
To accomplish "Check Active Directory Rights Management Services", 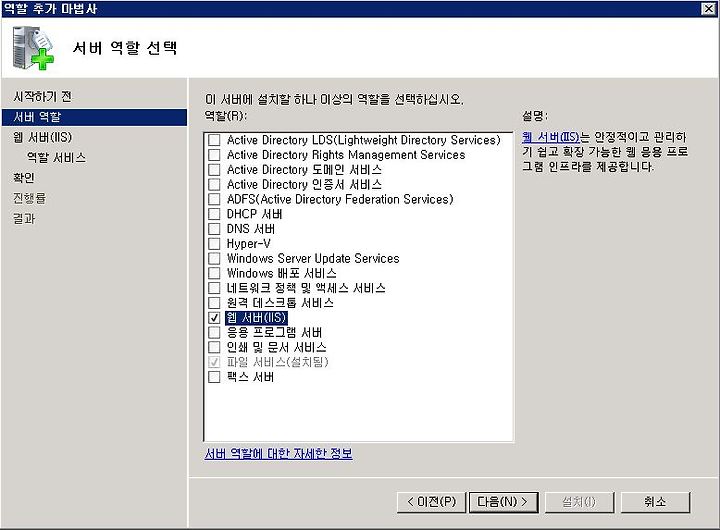I will click(214, 155).
